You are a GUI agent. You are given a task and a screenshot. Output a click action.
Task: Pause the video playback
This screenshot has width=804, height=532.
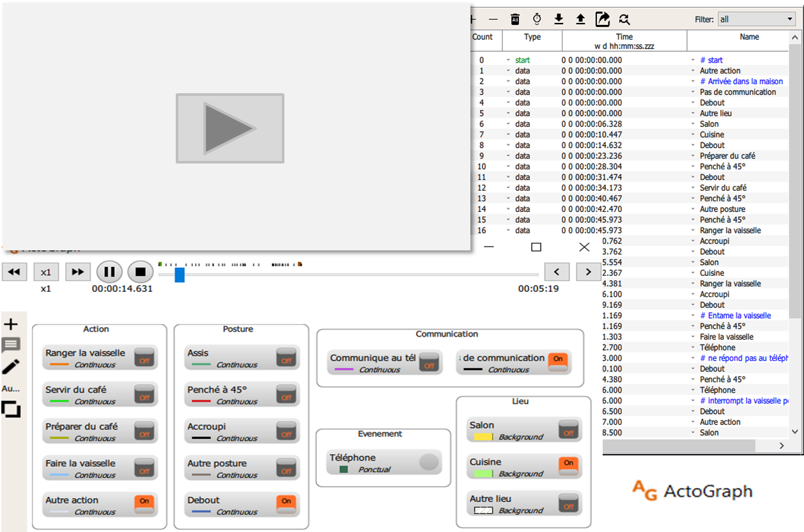[x=109, y=272]
